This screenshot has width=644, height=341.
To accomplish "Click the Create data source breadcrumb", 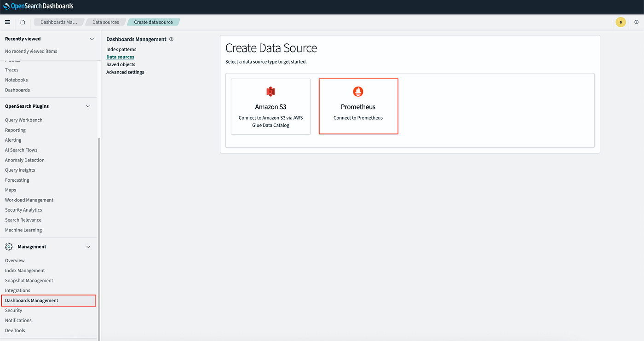I will pyautogui.click(x=154, y=22).
